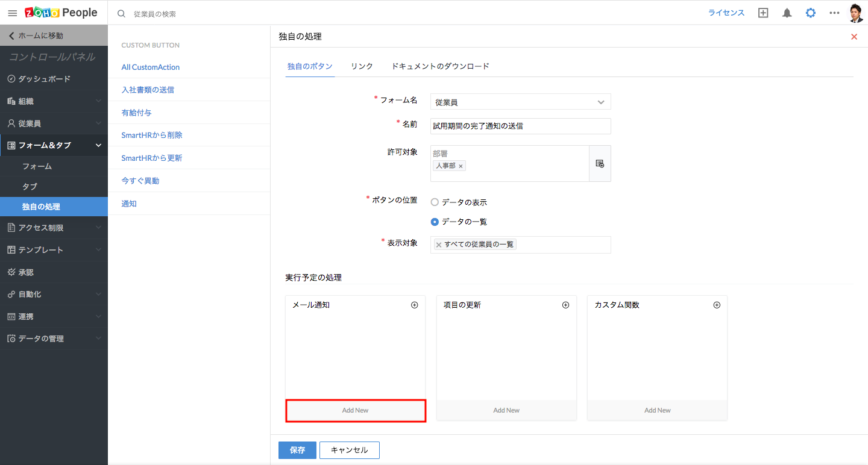This screenshot has width=868, height=465.
Task: Click the 許可対象 selector icon
Action: point(600,163)
